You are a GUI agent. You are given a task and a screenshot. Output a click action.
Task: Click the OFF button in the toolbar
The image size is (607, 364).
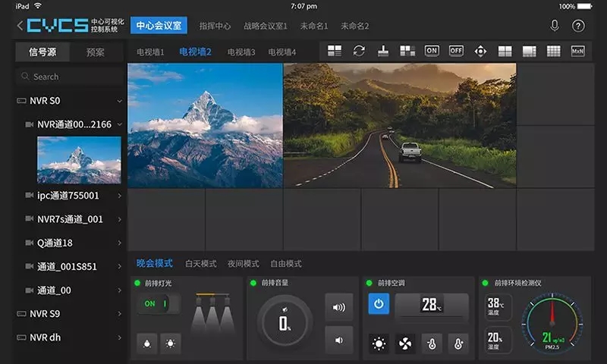click(456, 51)
